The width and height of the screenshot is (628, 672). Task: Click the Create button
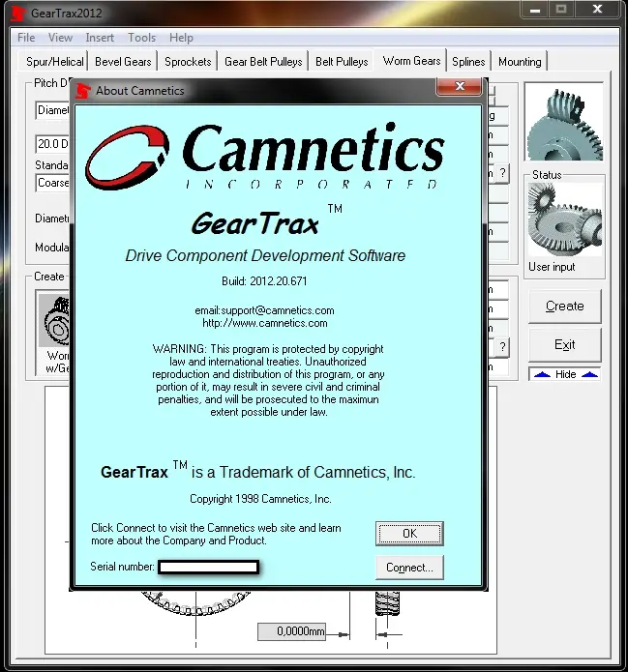(x=564, y=306)
